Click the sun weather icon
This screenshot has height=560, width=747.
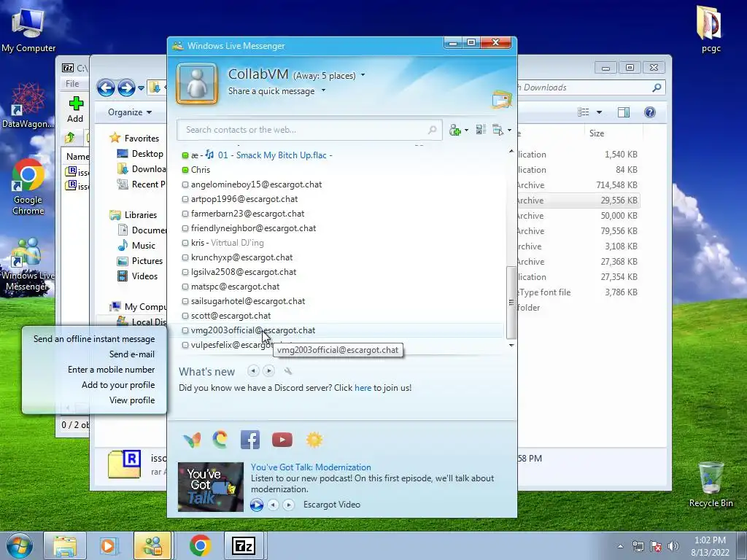click(314, 440)
